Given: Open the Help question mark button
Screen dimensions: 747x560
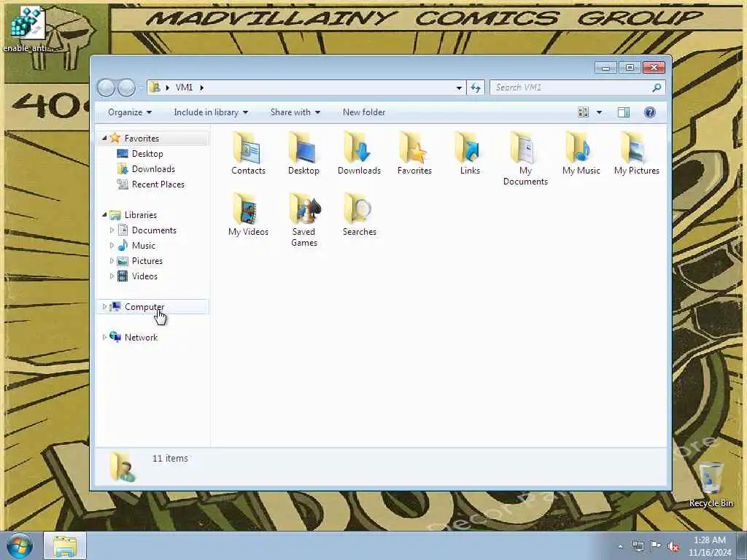Looking at the screenshot, I should [x=649, y=112].
